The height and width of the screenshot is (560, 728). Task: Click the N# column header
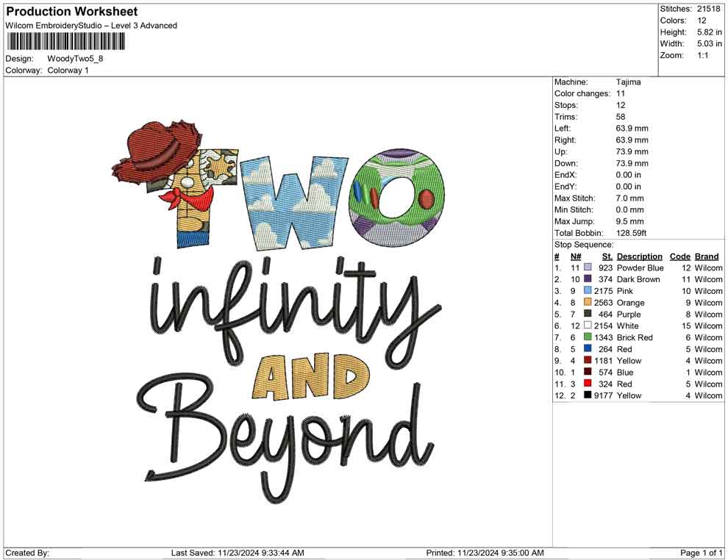pyautogui.click(x=576, y=256)
